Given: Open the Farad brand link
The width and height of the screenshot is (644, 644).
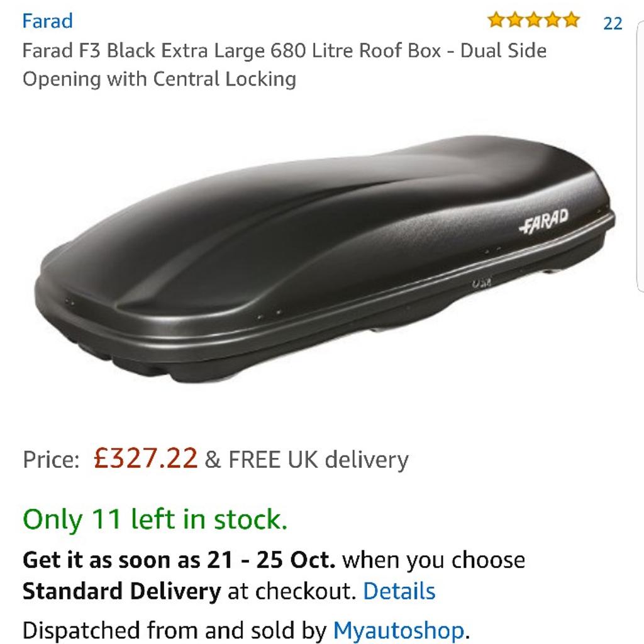Looking at the screenshot, I should (47, 21).
